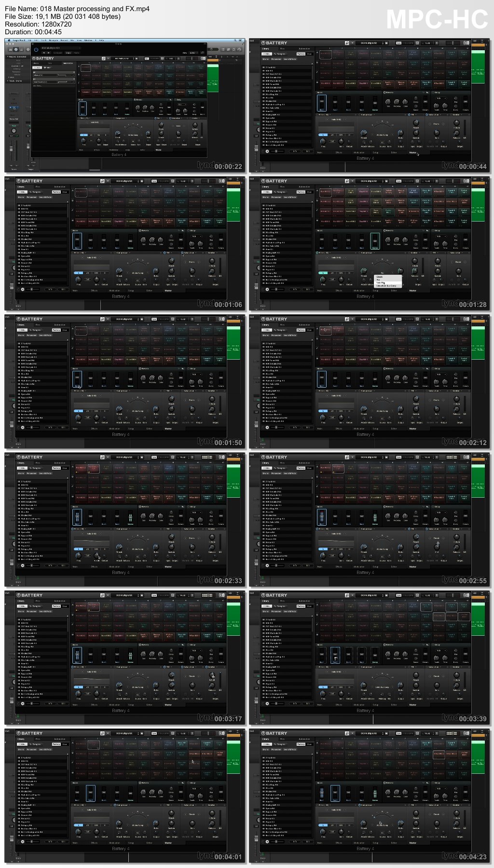
Task: Click Limiter In Gain knob in 00:00:44 frame
Action: click(x=456, y=123)
